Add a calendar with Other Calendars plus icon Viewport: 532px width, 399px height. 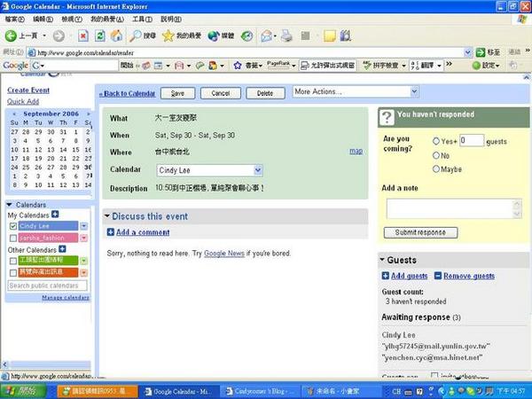(62, 249)
